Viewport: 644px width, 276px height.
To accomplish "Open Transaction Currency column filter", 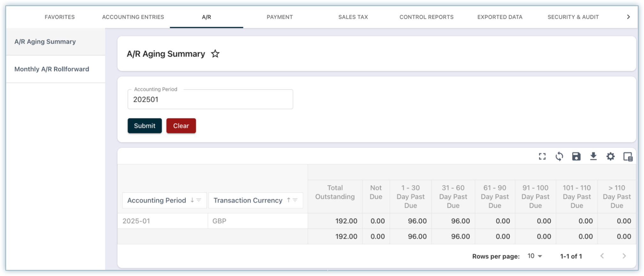I will coord(295,200).
